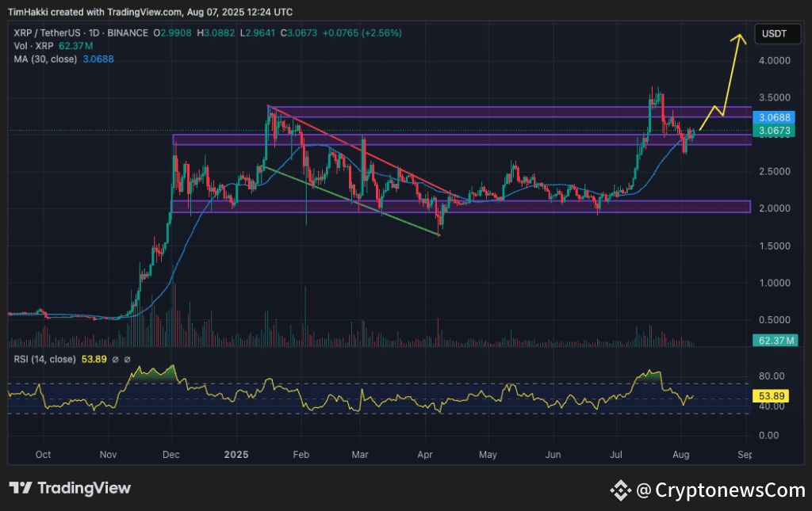Click the blue 3.0688 value in MA legend

98,59
